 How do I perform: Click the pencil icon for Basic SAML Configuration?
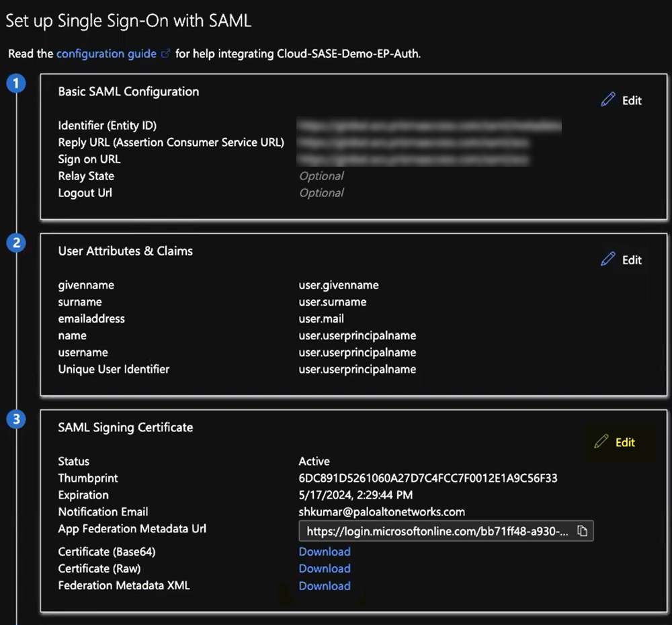tap(608, 100)
